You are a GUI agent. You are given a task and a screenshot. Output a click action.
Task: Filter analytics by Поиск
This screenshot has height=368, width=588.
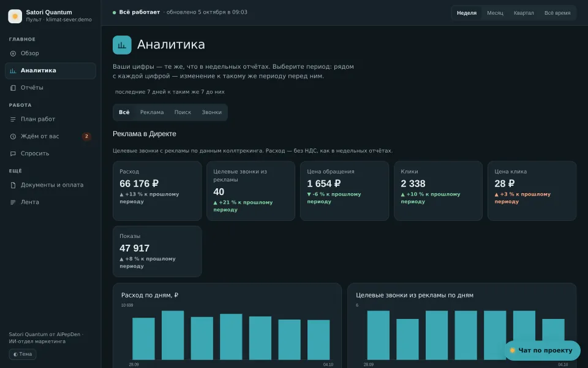pos(183,112)
